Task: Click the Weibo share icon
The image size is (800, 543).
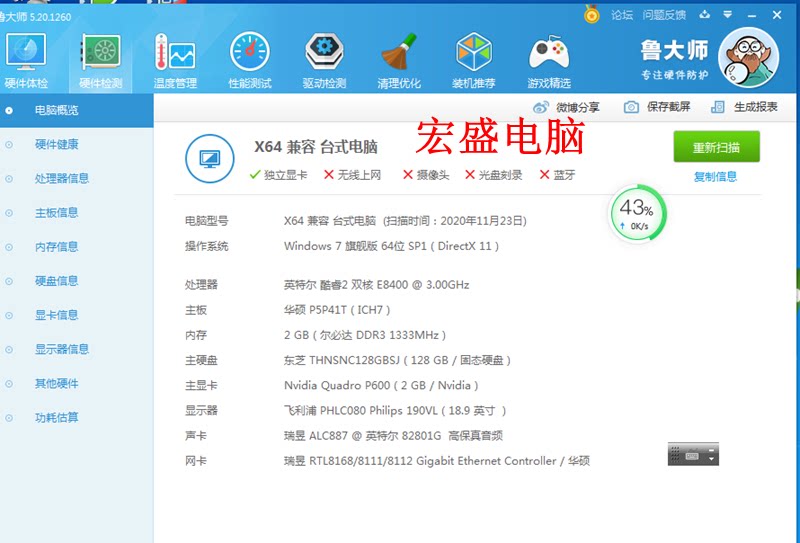Action: [x=541, y=107]
